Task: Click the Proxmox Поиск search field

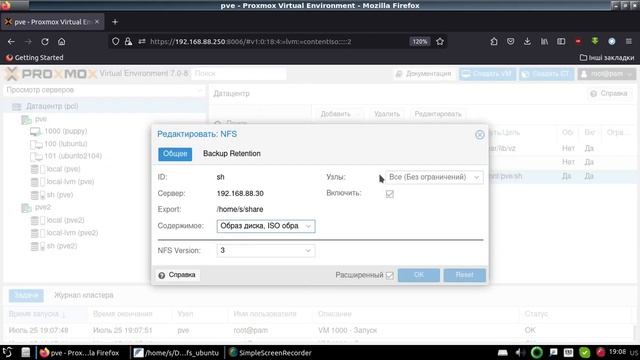Action: tap(239, 73)
